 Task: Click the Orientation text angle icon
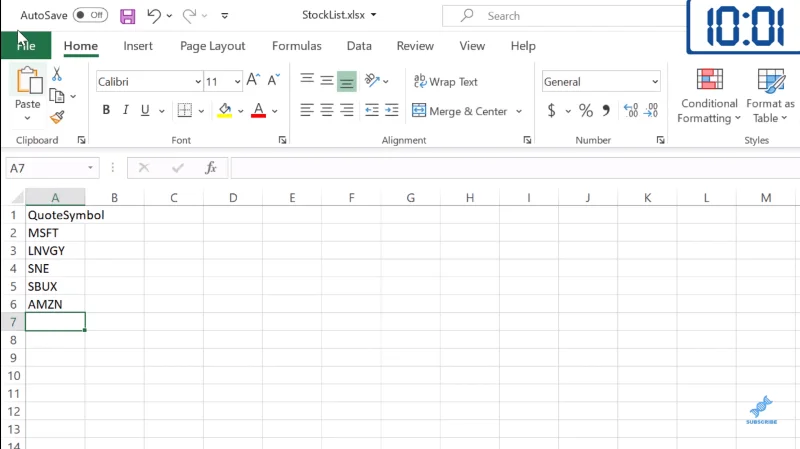[x=372, y=80]
